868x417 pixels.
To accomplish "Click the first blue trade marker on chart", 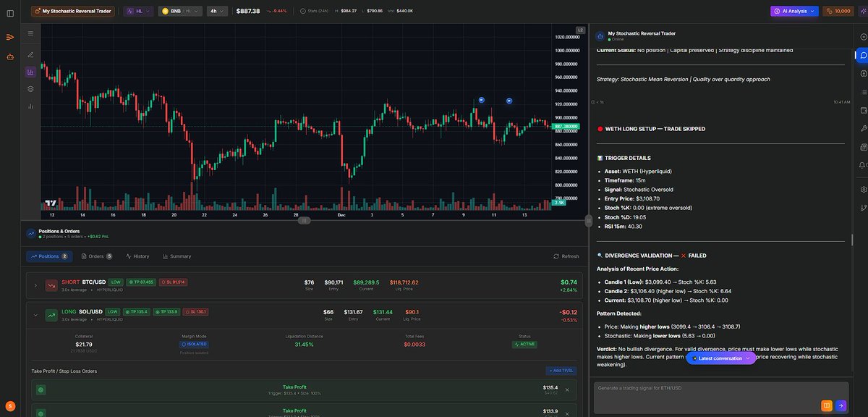I will [x=482, y=99].
